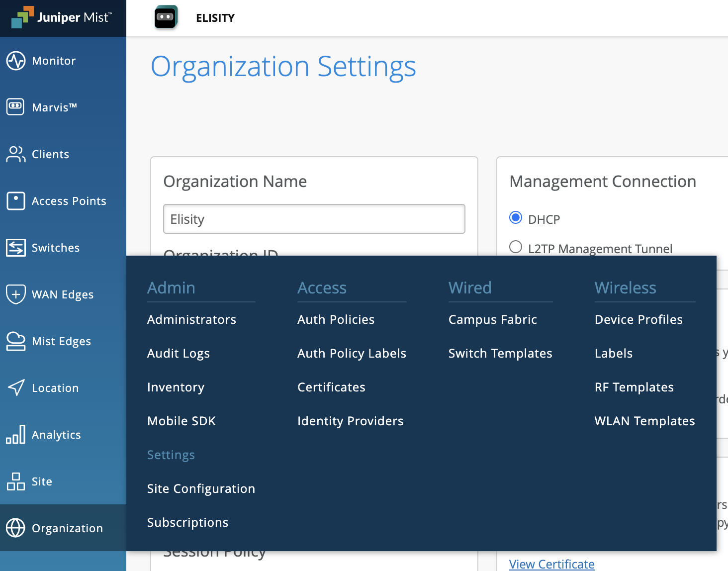This screenshot has height=571, width=728.
Task: Open Administrators from the Admin menu
Action: coord(191,319)
